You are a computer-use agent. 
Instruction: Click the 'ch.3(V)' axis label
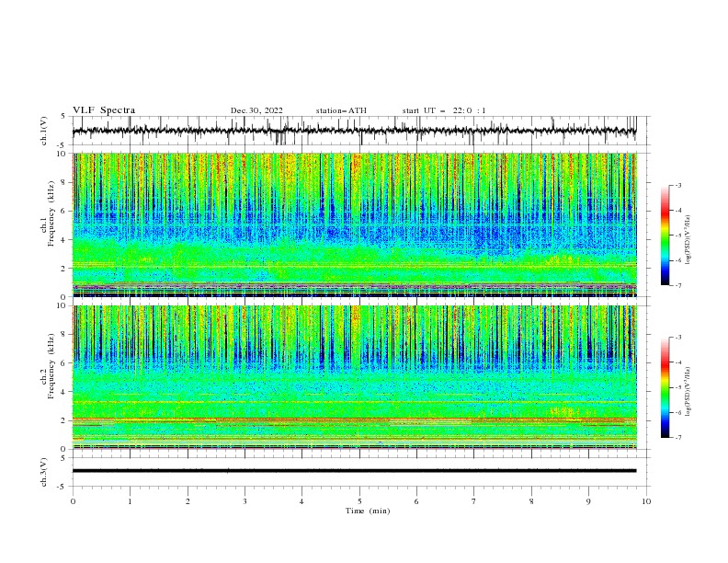pos(44,472)
